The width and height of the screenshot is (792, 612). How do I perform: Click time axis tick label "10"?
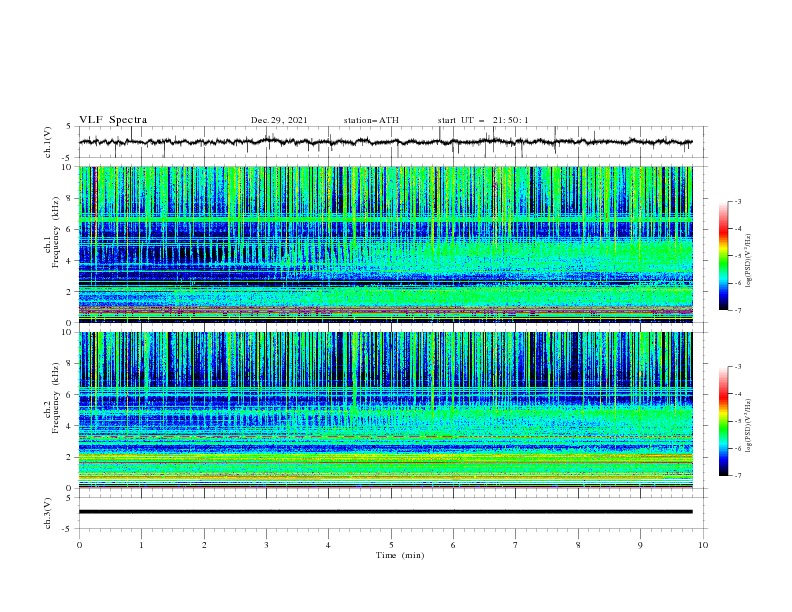(703, 545)
